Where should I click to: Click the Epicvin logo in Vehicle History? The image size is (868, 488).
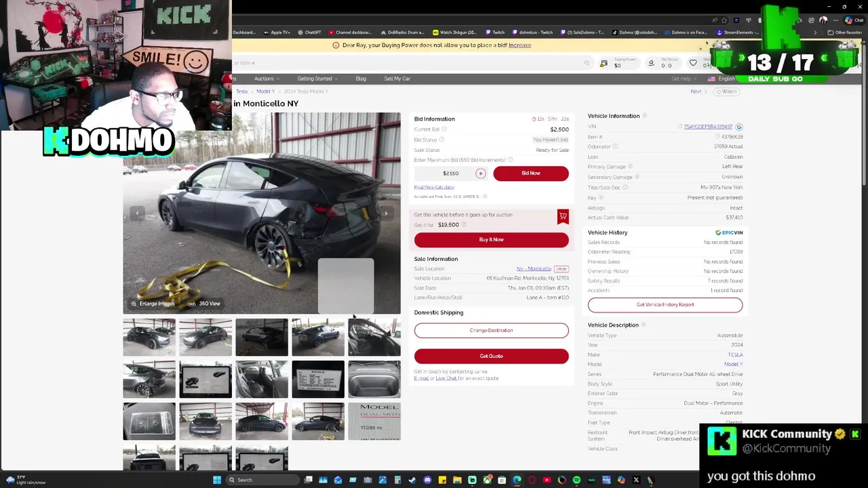pos(729,232)
